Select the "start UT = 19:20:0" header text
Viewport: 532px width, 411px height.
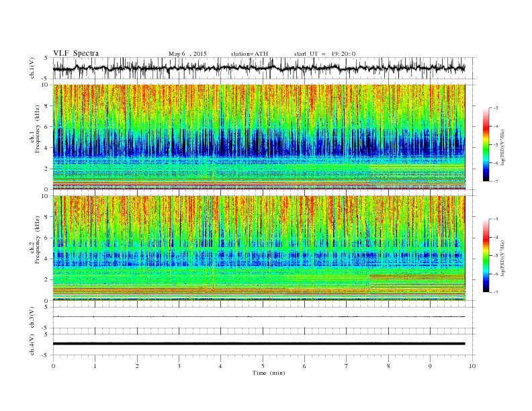pos(324,54)
